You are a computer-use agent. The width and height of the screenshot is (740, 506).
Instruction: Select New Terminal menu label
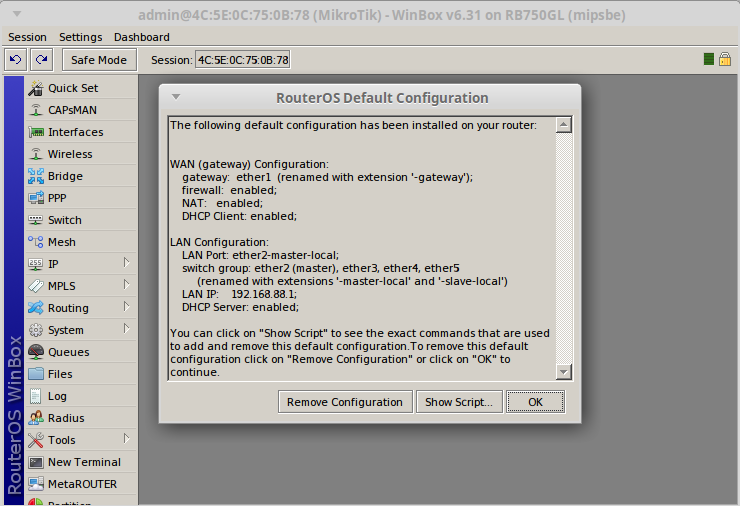pos(84,462)
